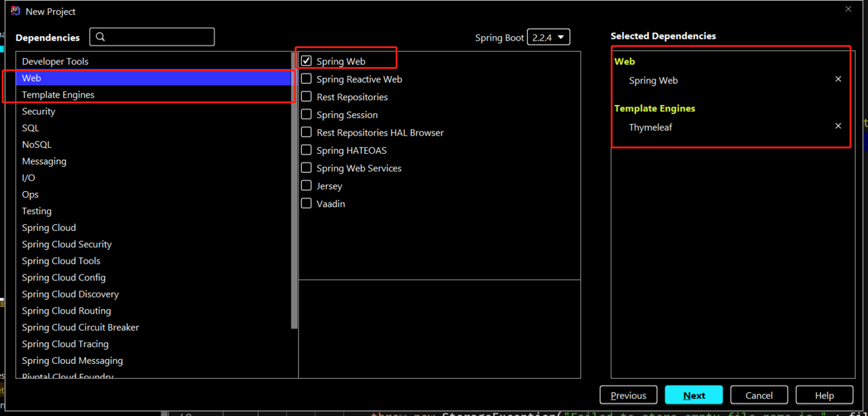Proceed with the Next button

click(x=694, y=395)
